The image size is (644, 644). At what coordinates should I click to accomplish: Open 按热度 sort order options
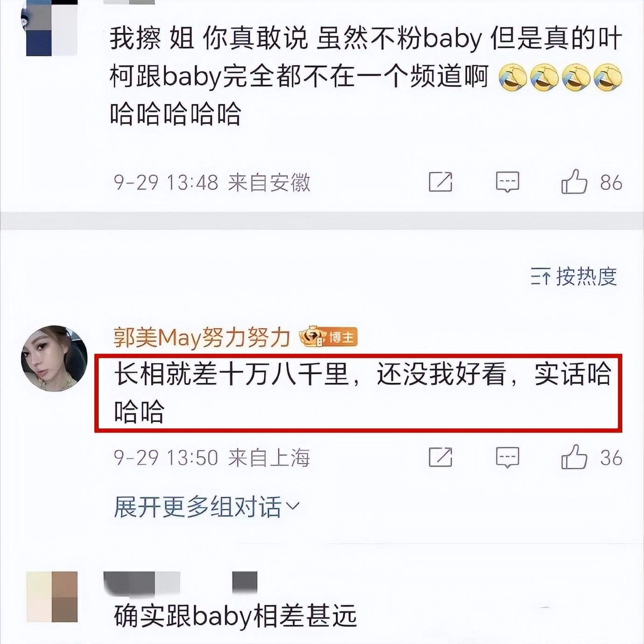pos(574,277)
